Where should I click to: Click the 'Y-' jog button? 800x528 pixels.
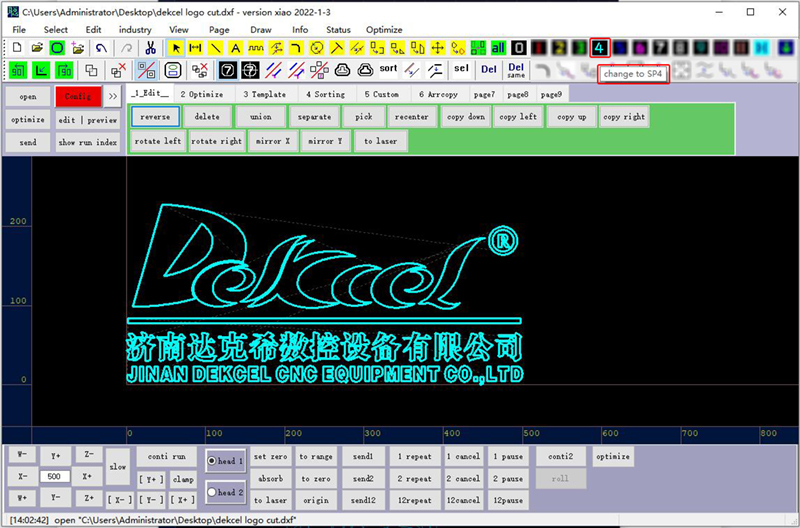pos(55,497)
